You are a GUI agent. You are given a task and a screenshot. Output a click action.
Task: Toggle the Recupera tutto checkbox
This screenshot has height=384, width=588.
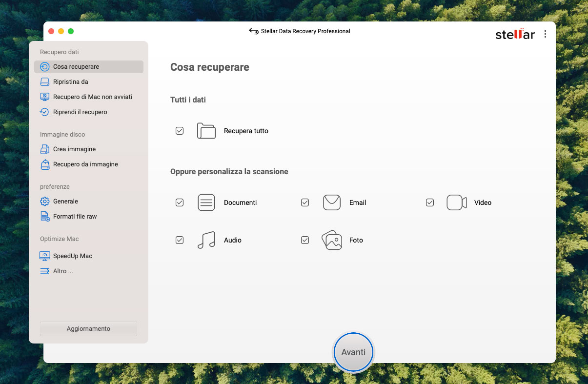point(180,131)
